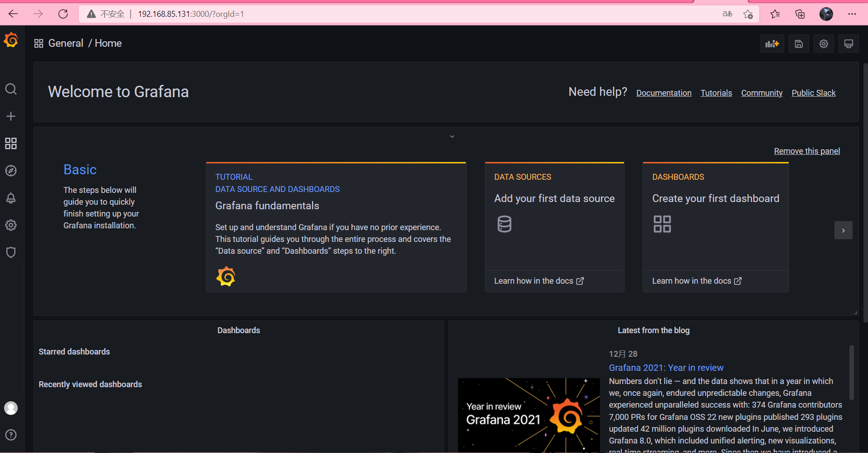Open the user profile avatar in the sidebar
868x453 pixels.
11,408
